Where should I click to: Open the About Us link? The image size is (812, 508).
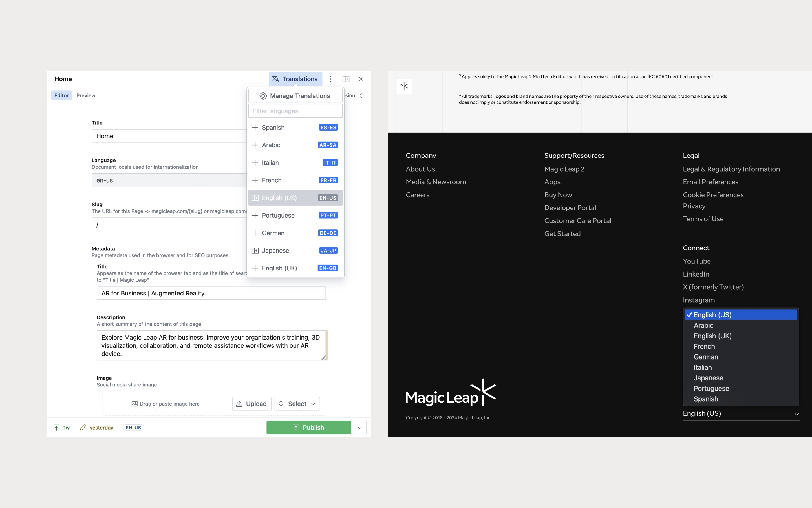[420, 169]
